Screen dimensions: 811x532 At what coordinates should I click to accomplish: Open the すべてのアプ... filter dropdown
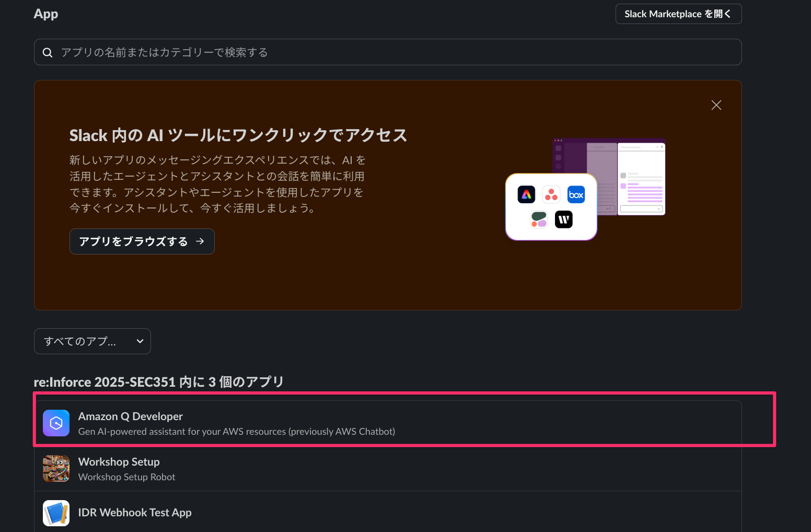92,341
